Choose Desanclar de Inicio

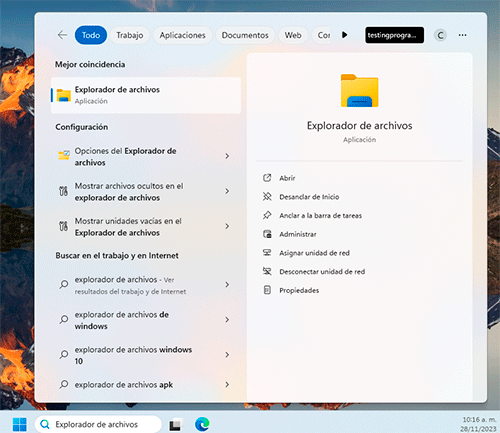[309, 197]
